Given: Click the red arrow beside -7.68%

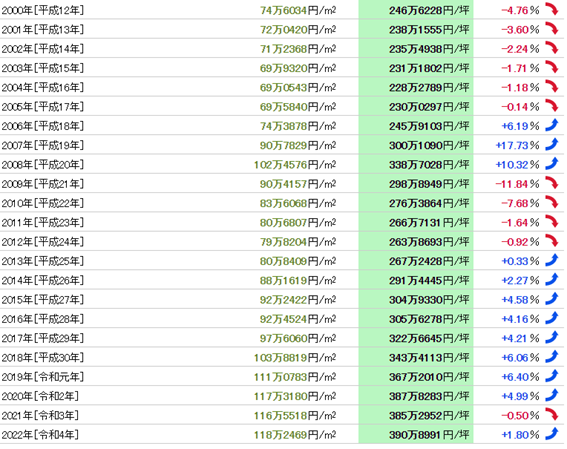Looking at the screenshot, I should pos(552,202).
